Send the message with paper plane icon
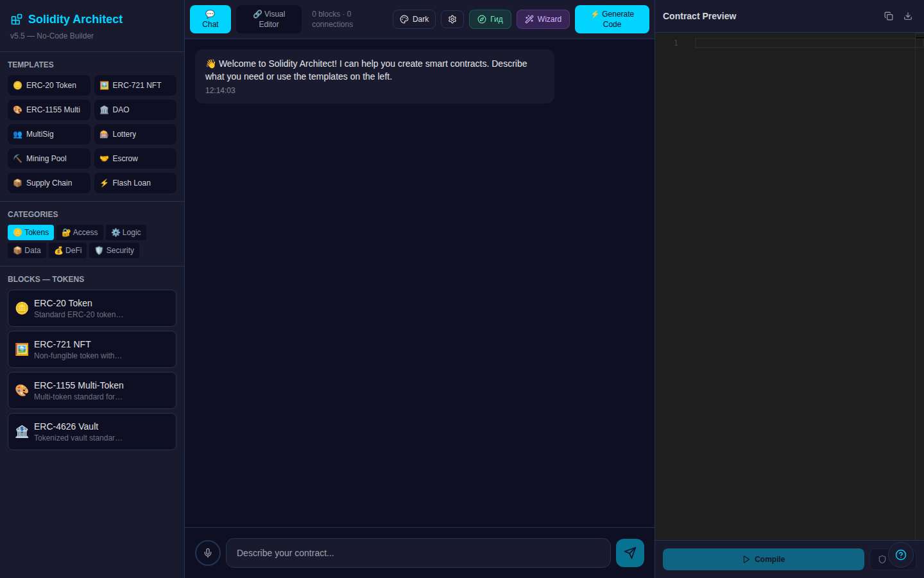This screenshot has height=578, width=924. point(630,553)
